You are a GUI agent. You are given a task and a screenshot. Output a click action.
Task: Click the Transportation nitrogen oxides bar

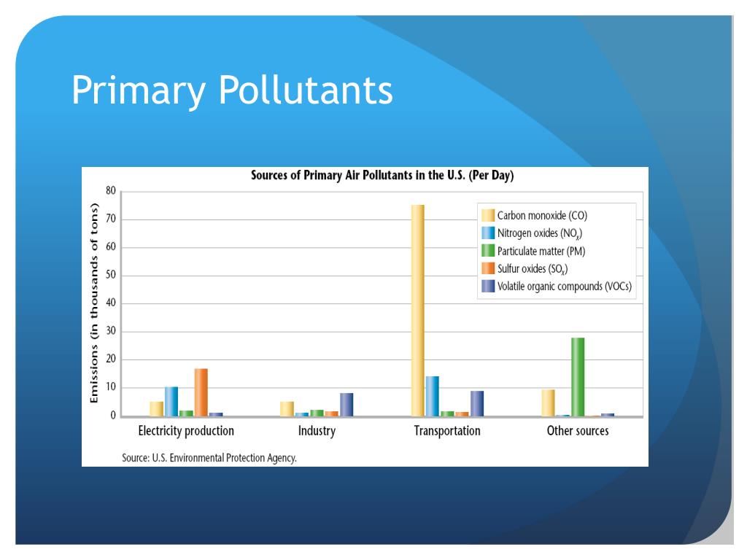[x=432, y=396]
